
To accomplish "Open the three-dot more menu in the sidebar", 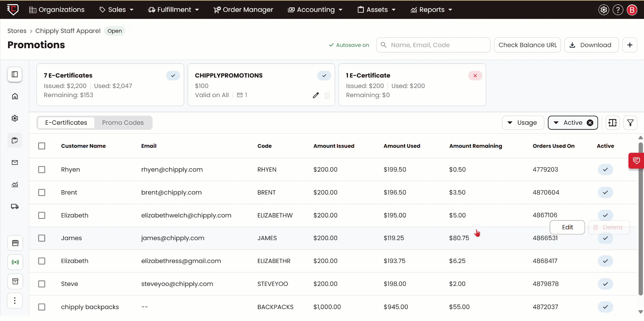I will 15,300.
